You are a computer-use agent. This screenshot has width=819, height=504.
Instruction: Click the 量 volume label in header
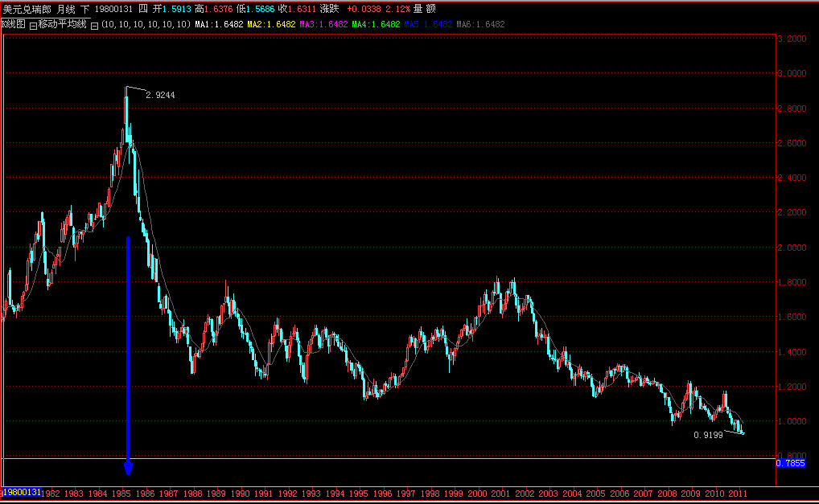click(418, 9)
